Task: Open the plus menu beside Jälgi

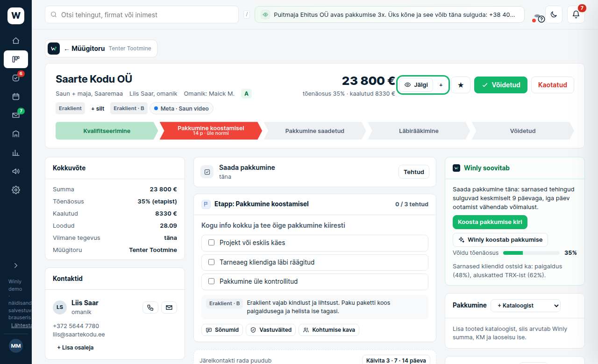Action: pyautogui.click(x=441, y=85)
